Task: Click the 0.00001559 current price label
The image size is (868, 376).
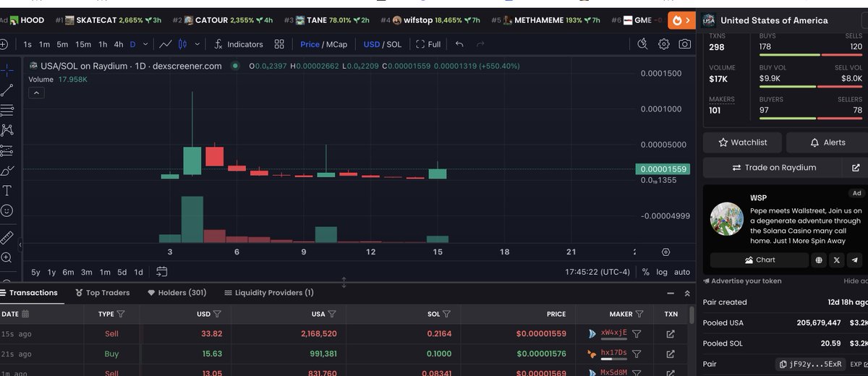Action: click(x=661, y=168)
